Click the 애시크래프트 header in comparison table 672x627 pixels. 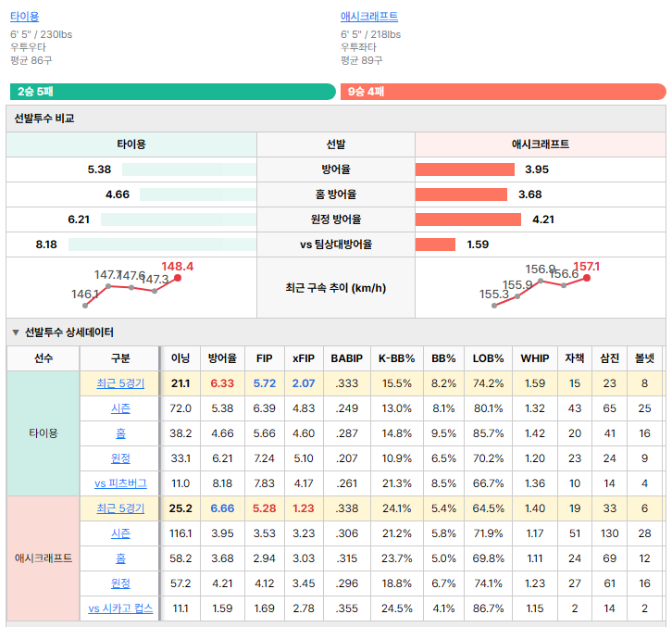tap(541, 144)
